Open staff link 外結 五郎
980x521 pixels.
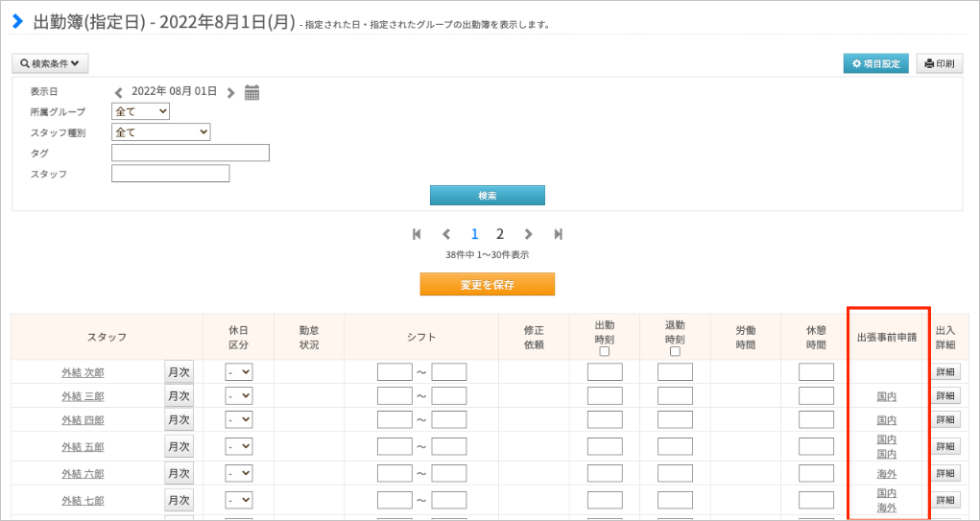pos(84,447)
